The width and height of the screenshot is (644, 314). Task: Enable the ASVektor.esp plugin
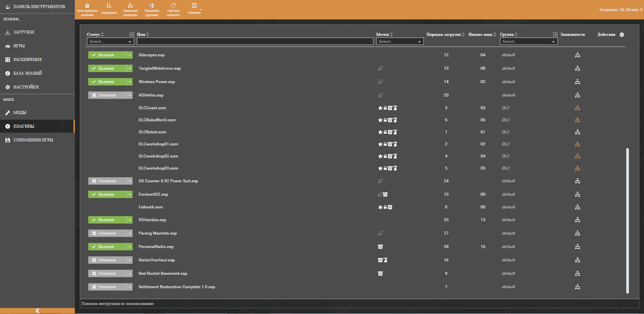[x=107, y=95]
